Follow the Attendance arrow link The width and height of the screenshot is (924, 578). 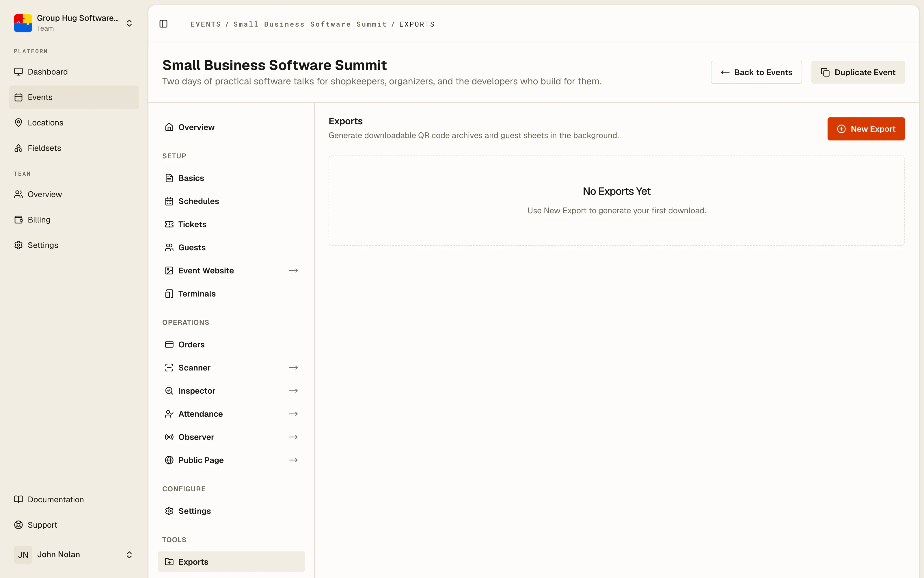293,414
